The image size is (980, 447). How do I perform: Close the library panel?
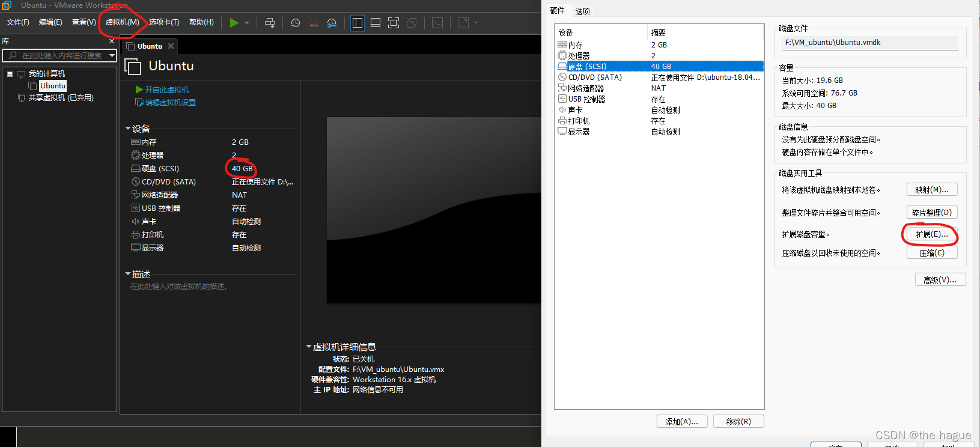(x=112, y=41)
